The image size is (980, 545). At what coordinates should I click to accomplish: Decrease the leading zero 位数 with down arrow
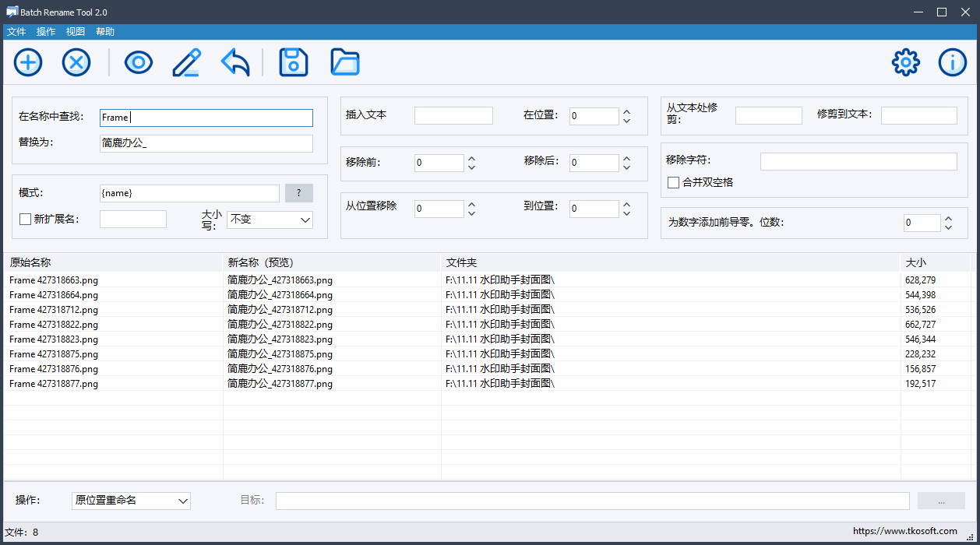[948, 227]
